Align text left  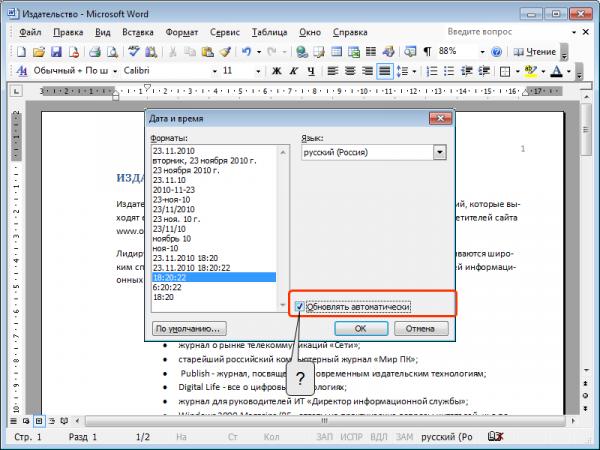[x=333, y=71]
